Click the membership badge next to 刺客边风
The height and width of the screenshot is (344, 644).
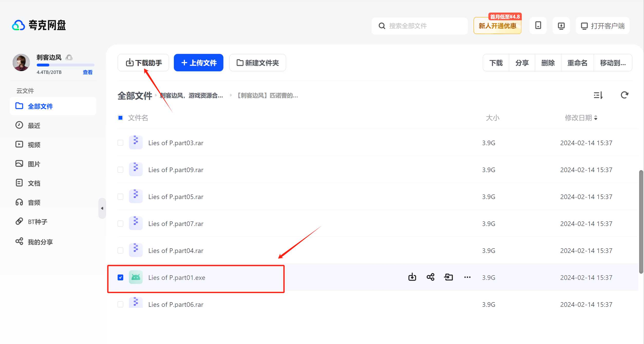[x=69, y=57]
